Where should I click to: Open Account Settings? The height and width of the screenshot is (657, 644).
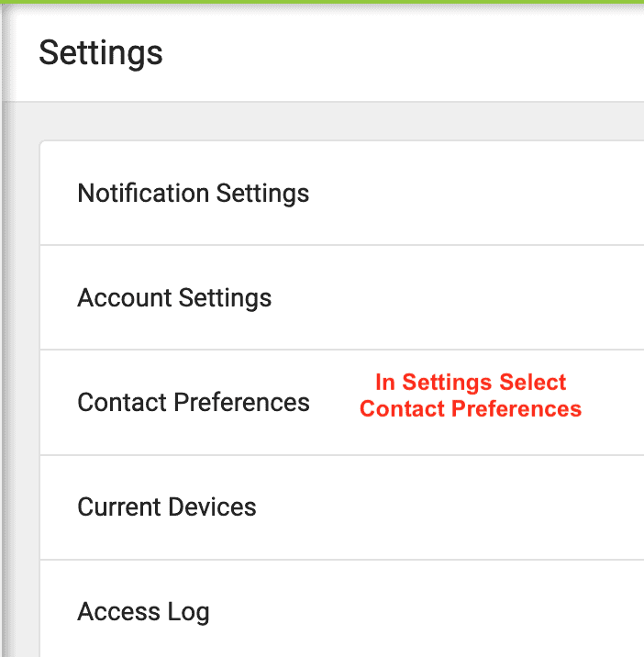[x=174, y=298]
